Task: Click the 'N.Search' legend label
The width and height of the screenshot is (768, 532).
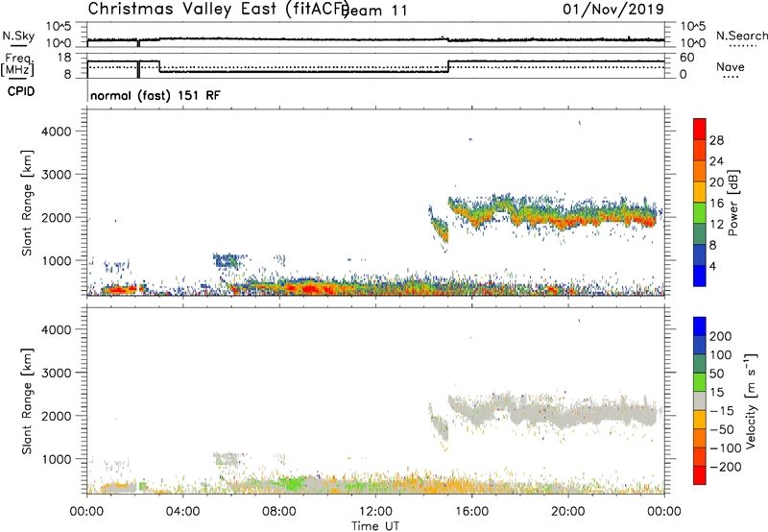Action: click(741, 36)
